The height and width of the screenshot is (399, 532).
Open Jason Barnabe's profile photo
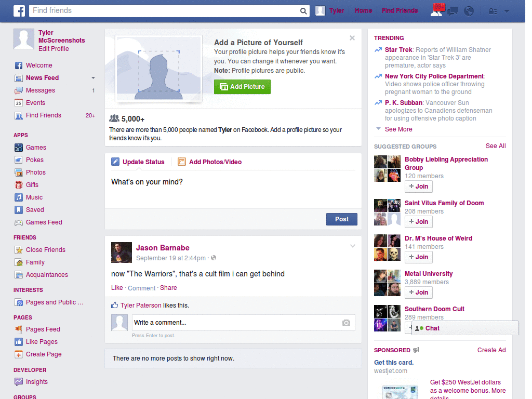coord(122,252)
